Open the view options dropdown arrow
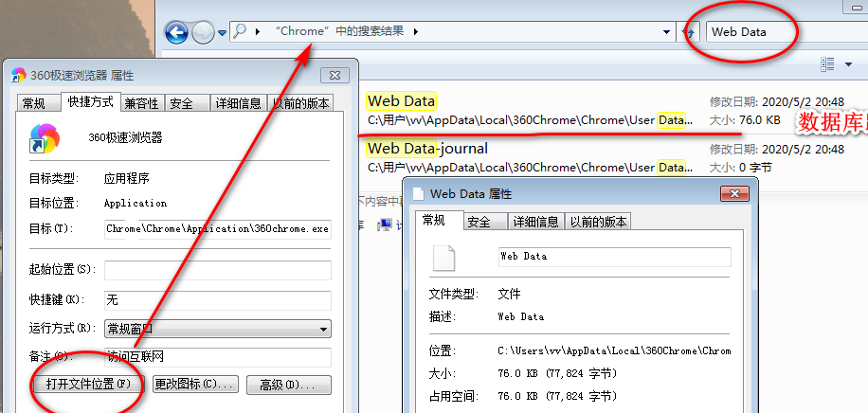Viewport: 868px width, 413px height. pos(846,63)
